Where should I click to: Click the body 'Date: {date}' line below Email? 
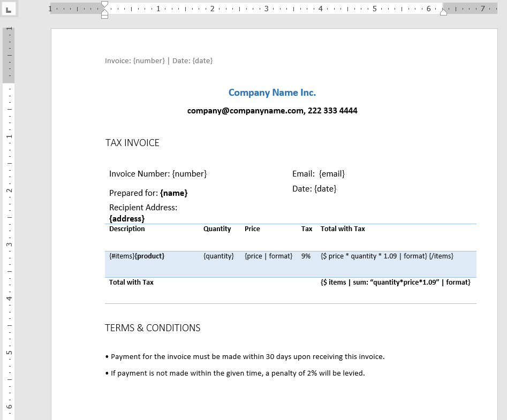(x=314, y=189)
